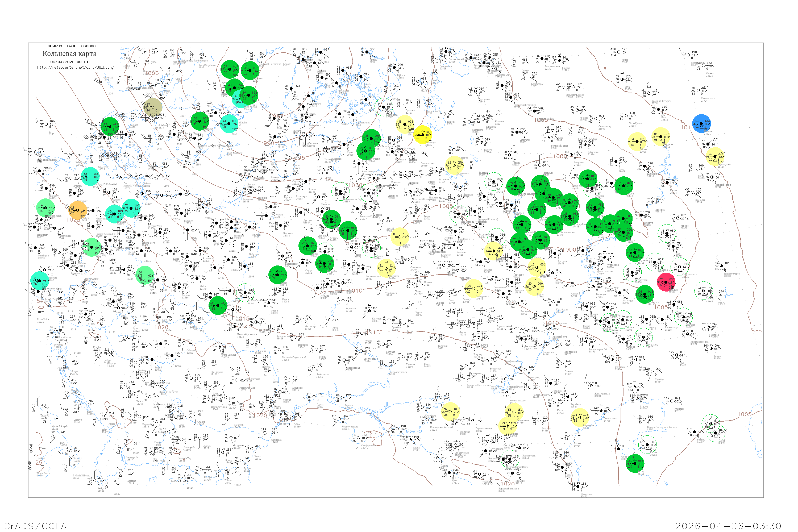798x532 pixels.
Task: Click the olive-colored station circle near Goteborg
Action: coord(153,107)
